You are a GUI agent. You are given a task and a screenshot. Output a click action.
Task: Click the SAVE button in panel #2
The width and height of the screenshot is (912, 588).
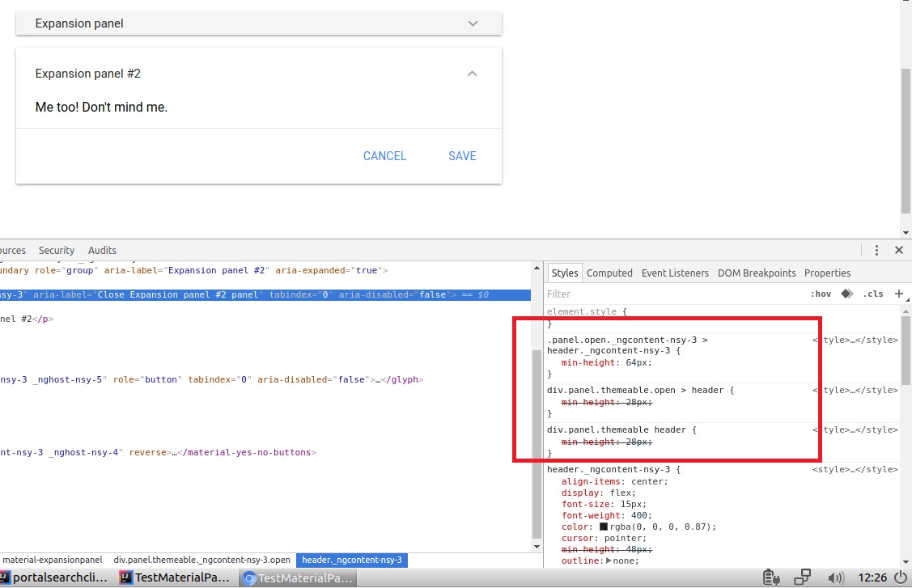pyautogui.click(x=462, y=156)
